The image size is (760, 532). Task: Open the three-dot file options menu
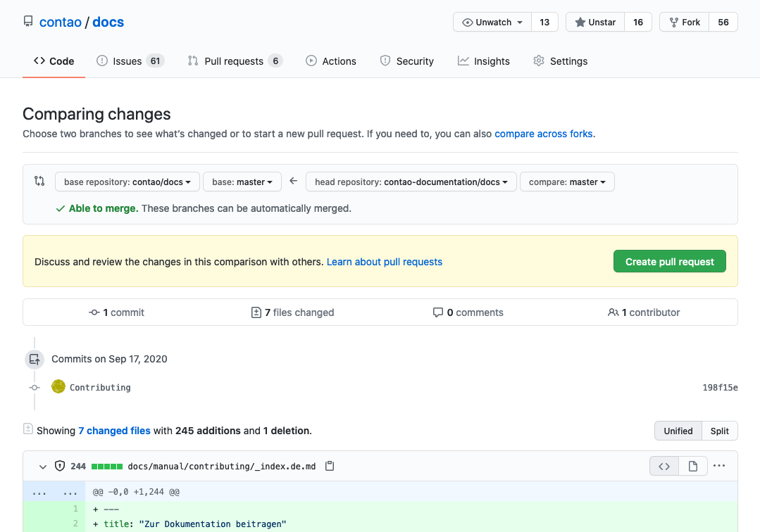719,466
